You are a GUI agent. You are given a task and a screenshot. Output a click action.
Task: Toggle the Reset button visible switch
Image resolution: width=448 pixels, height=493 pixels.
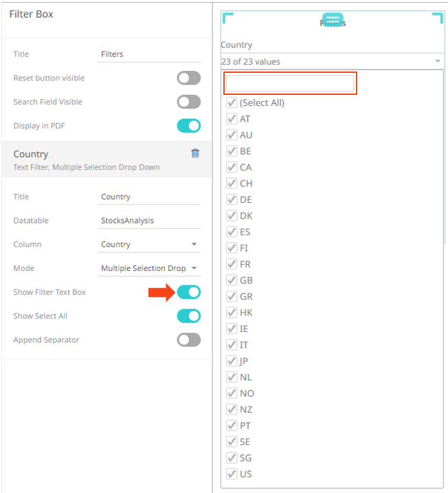coord(188,78)
